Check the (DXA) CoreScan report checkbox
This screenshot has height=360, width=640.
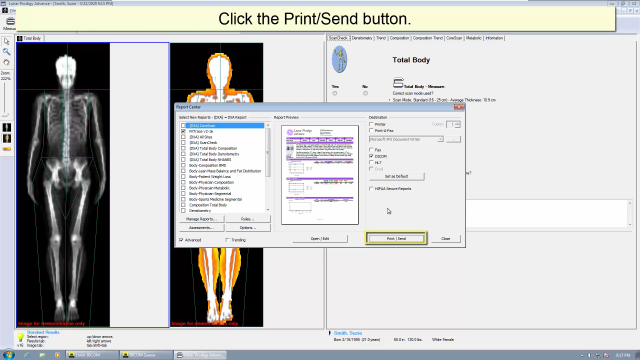pyautogui.click(x=183, y=126)
